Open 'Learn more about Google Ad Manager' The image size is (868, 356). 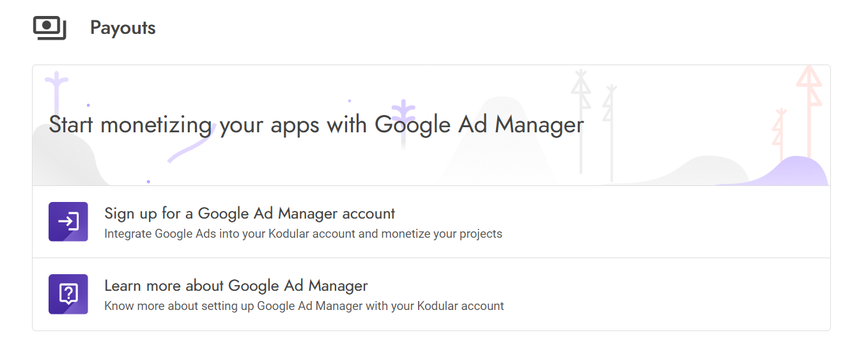(x=236, y=286)
